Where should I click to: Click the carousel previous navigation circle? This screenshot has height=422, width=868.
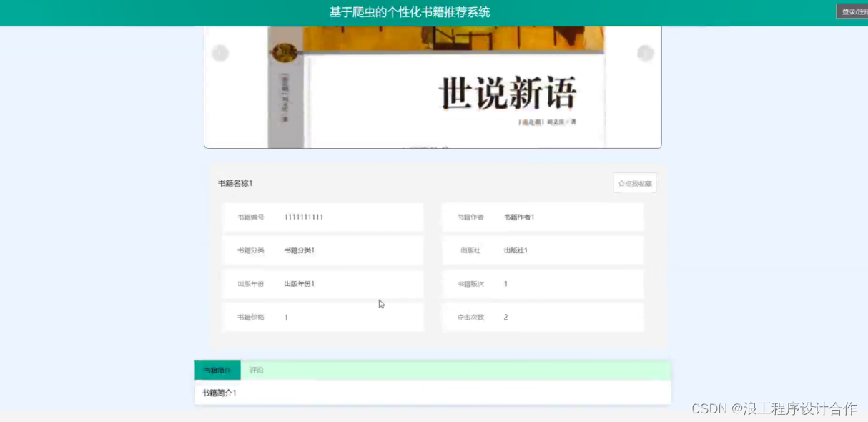[x=220, y=53]
